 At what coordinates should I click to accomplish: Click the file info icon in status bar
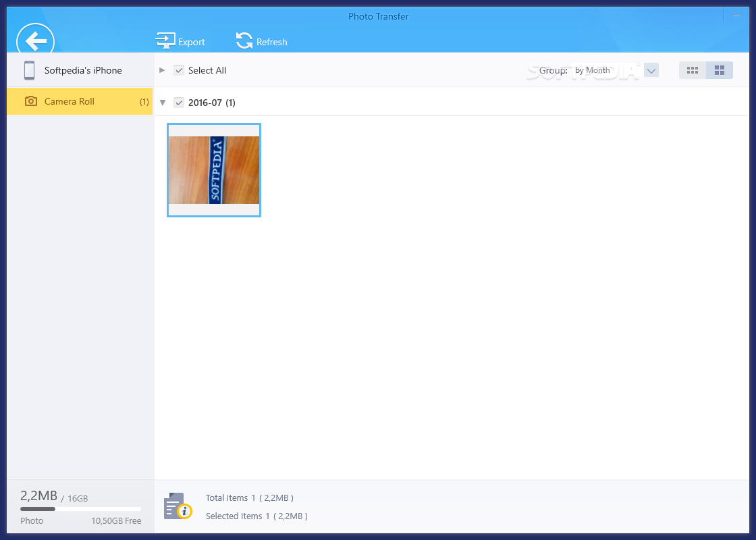coord(178,506)
